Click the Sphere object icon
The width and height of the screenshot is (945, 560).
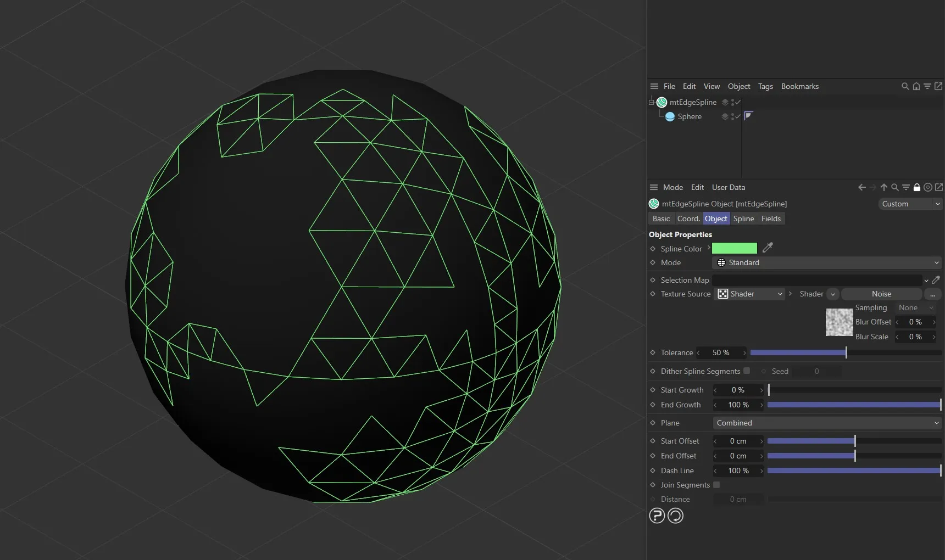(x=670, y=116)
